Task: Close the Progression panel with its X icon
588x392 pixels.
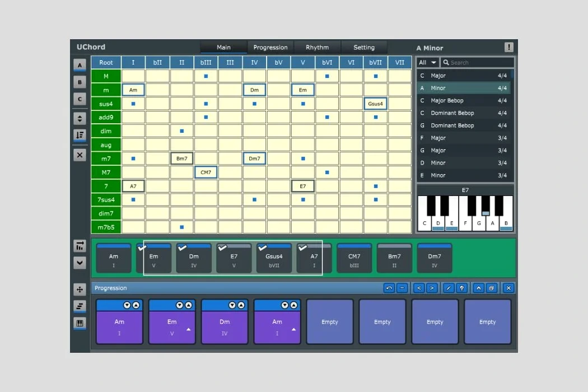Action: (508, 288)
